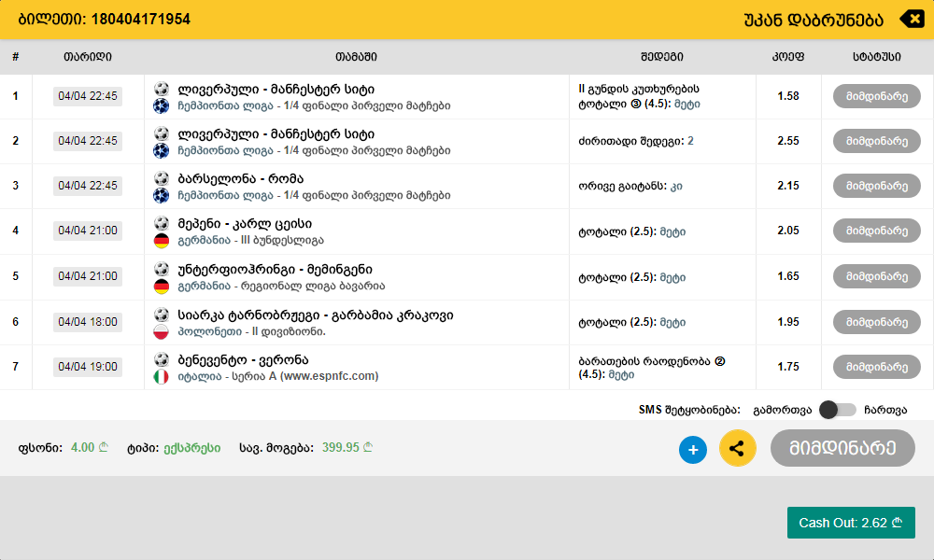Click soccer ball icon in row 1
The height and width of the screenshot is (560, 934).
[162, 89]
